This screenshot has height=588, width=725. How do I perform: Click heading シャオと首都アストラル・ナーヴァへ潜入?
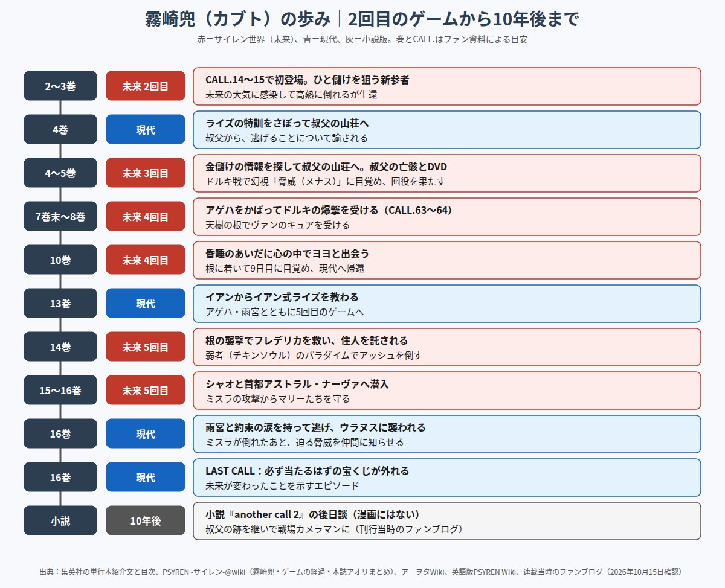click(x=297, y=384)
